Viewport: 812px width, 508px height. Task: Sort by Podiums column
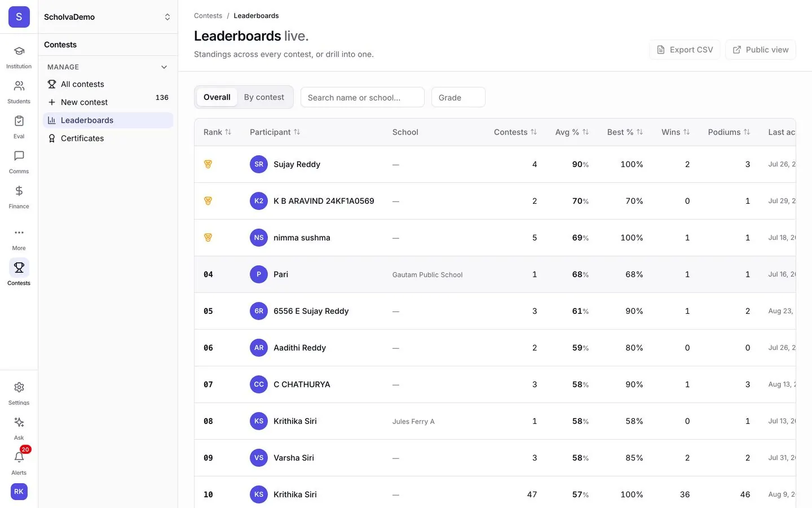(729, 132)
